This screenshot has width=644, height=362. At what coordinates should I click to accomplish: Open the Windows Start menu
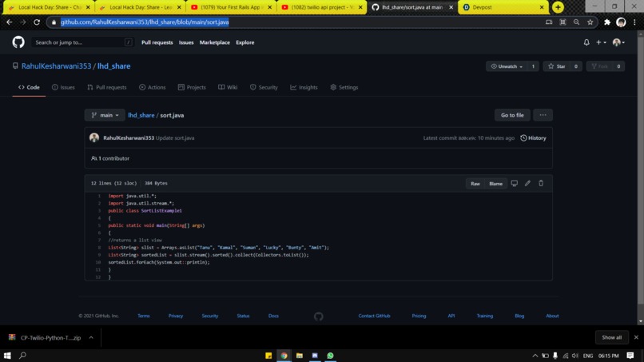click(x=7, y=356)
